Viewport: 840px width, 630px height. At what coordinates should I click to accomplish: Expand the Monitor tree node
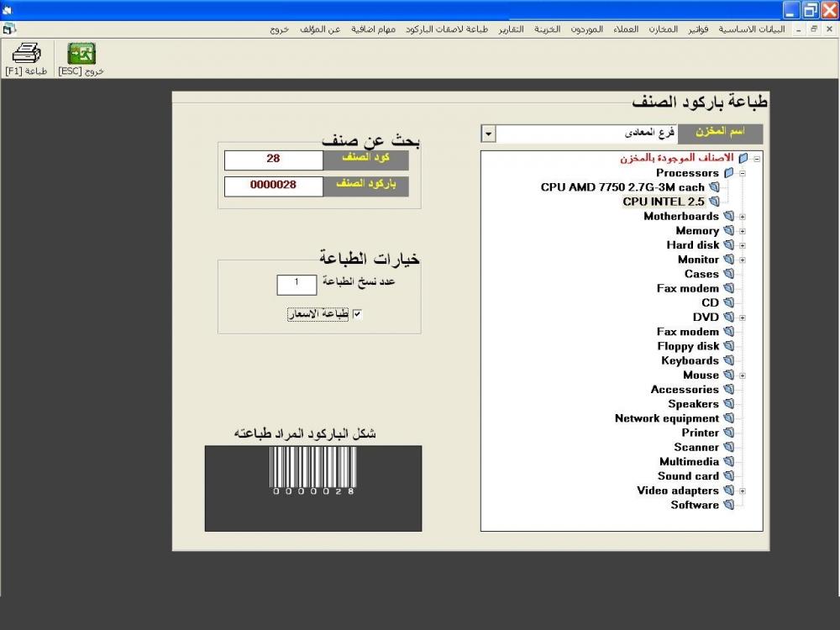point(743,260)
